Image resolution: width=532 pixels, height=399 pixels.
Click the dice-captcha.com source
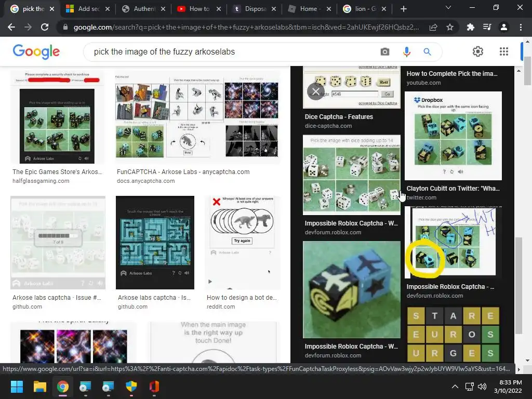coord(328,126)
